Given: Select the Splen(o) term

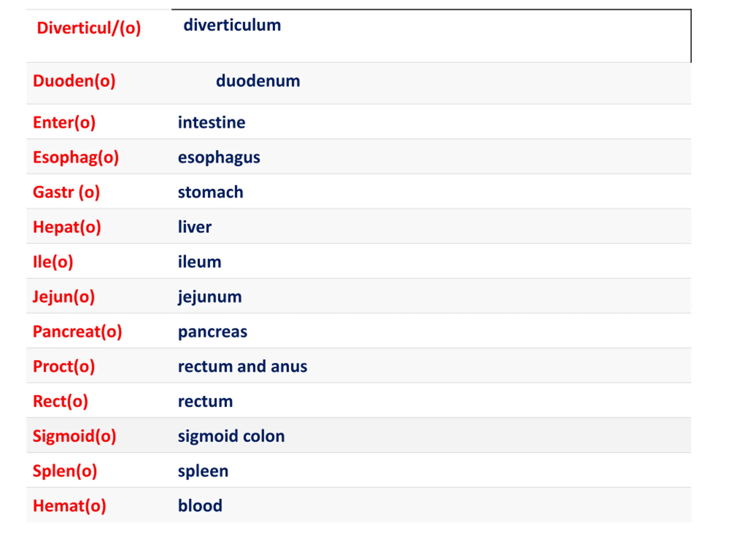Looking at the screenshot, I should pyautogui.click(x=65, y=471).
